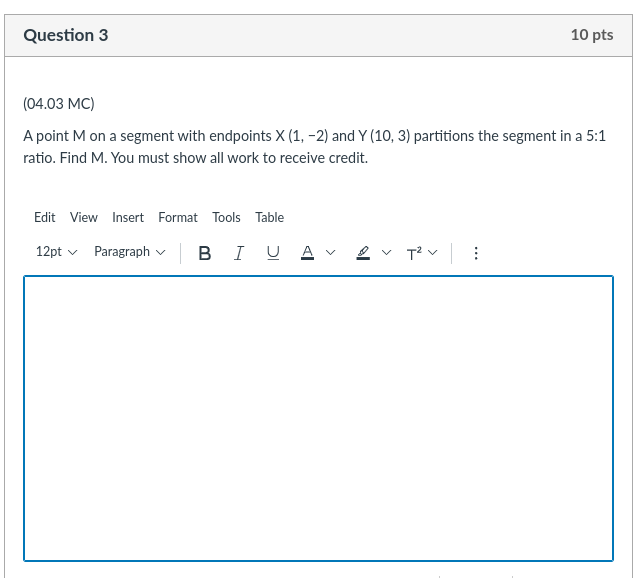Toggle underline formatting
The width and height of the screenshot is (633, 578).
pos(273,253)
